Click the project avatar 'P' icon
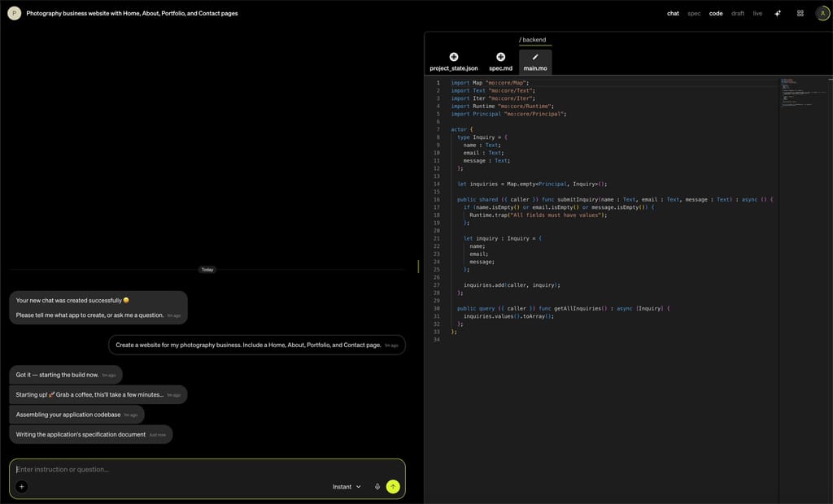Viewport: 833px width, 504px height. click(14, 13)
